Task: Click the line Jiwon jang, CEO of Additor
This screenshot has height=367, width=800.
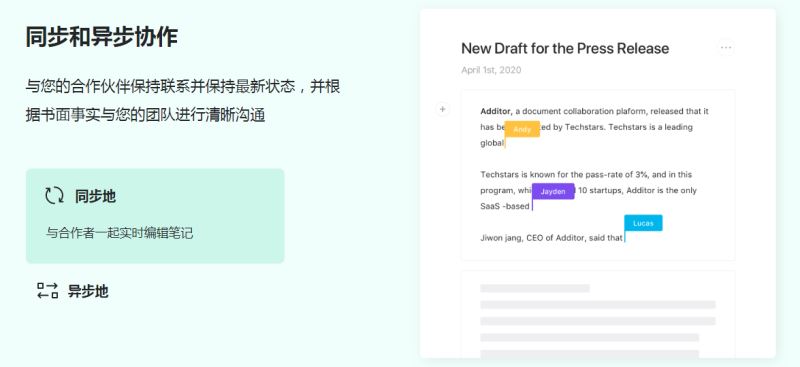Action: point(552,238)
